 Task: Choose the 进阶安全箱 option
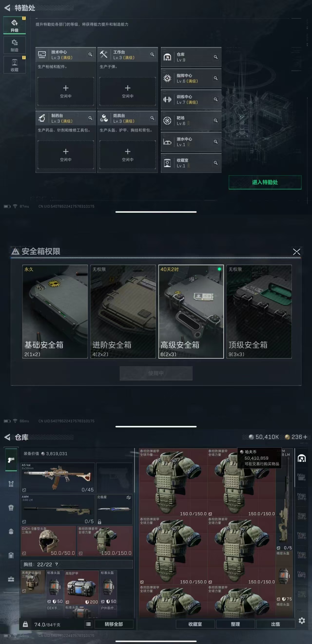(x=123, y=312)
